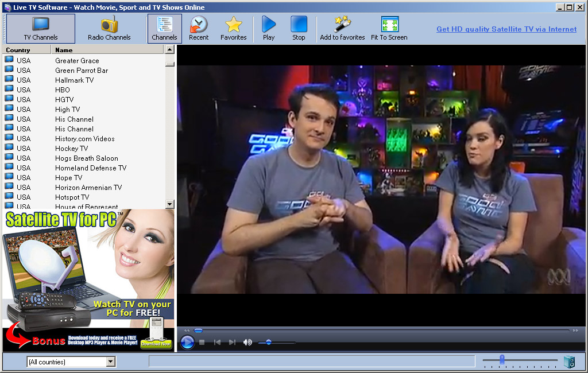Select the Hope TV channel
Screen dimensions: 588x373
click(68, 178)
